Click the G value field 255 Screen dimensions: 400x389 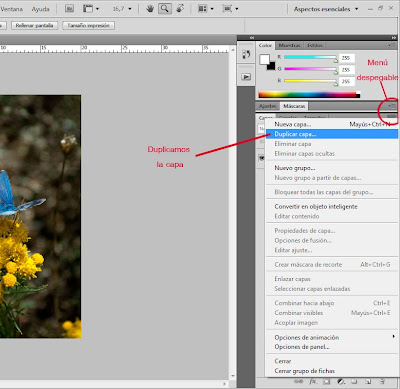point(347,70)
